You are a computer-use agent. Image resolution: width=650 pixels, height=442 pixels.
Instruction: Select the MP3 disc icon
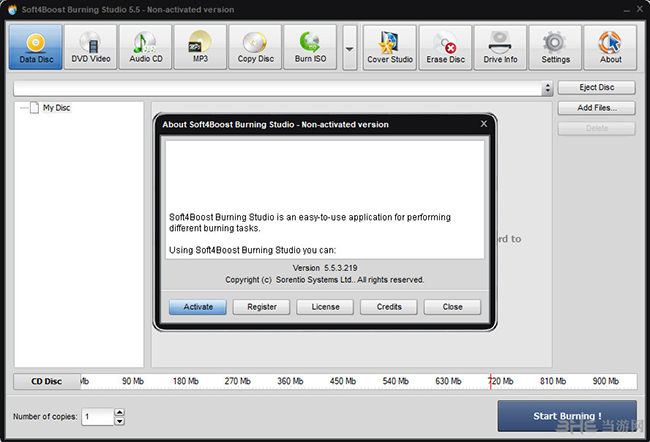click(x=200, y=47)
